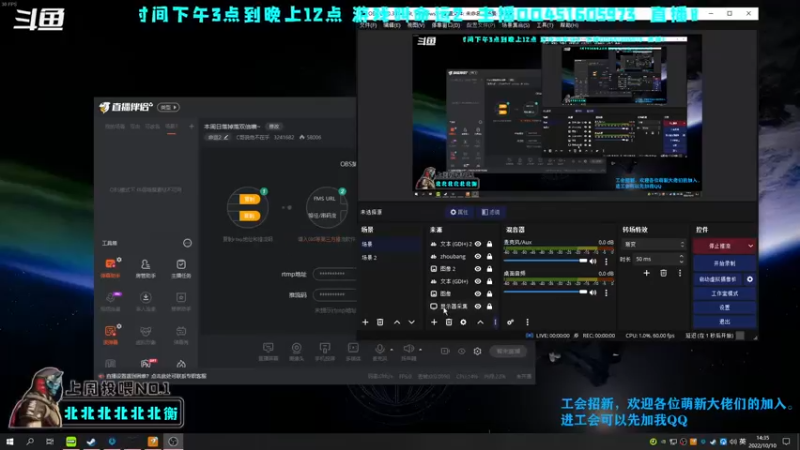The height and width of the screenshot is (450, 800).
Task: Hide the 文本 (GDI+) 2 source
Action: (478, 244)
